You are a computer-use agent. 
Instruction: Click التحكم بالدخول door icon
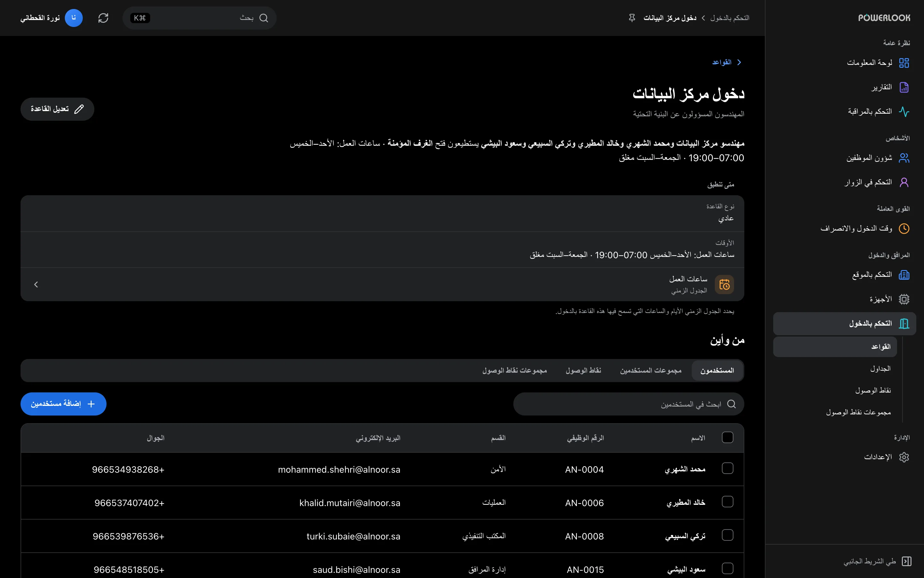pyautogui.click(x=904, y=324)
